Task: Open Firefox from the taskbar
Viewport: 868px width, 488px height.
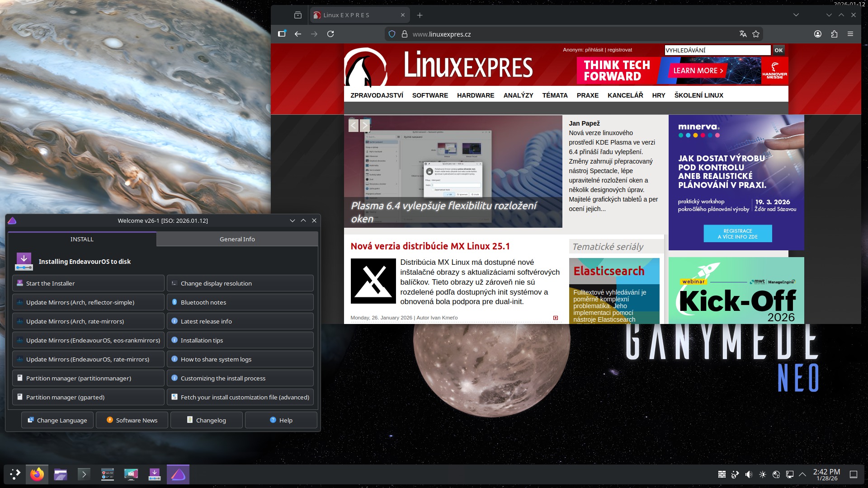Action: coord(37,474)
